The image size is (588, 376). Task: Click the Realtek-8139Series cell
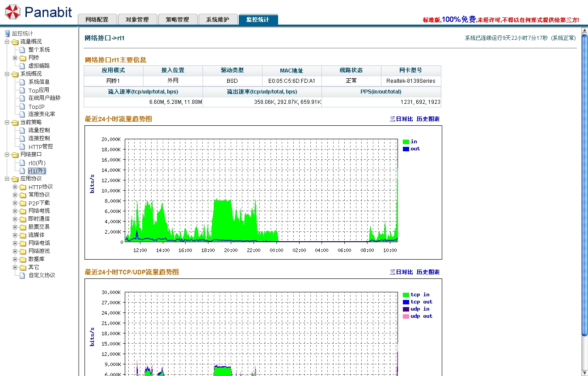click(411, 81)
